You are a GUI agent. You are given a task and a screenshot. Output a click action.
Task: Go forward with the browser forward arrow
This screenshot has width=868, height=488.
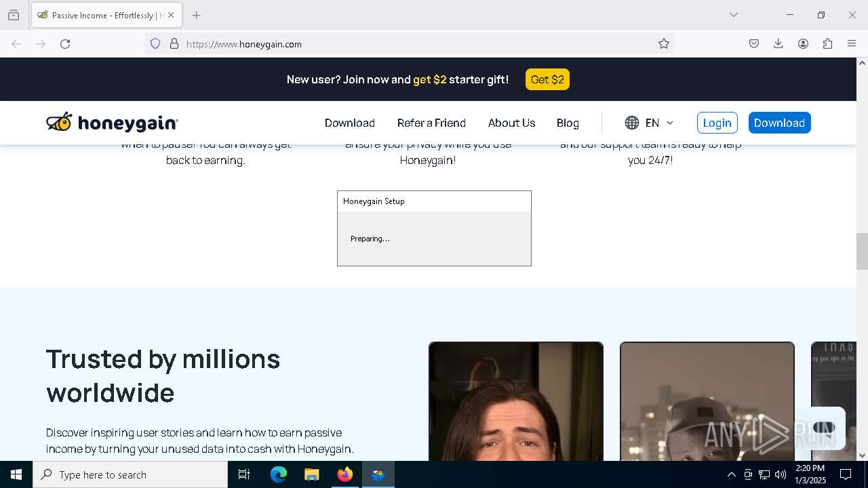(x=41, y=43)
